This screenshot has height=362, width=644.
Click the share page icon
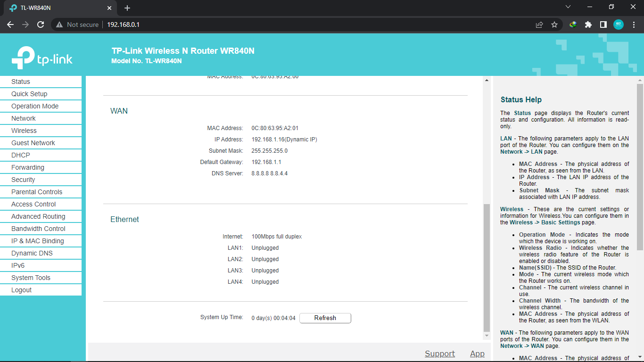point(539,25)
